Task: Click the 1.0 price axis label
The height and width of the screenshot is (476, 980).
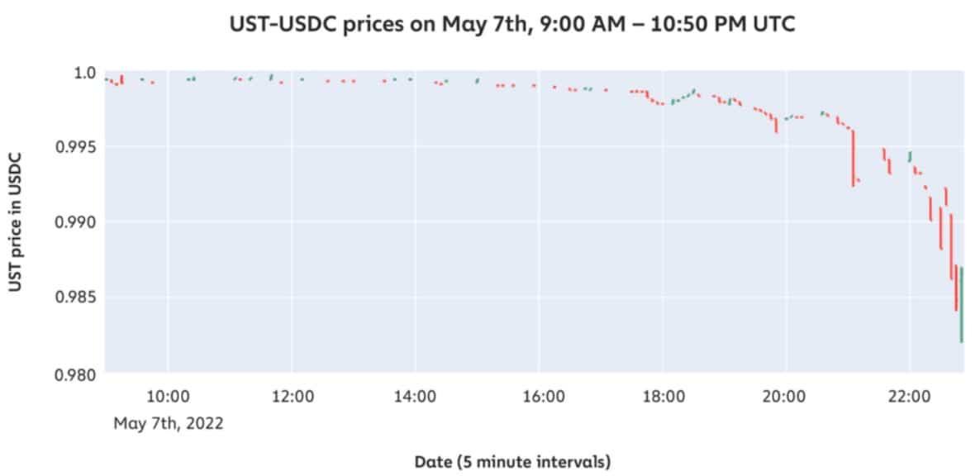Action: tap(85, 73)
